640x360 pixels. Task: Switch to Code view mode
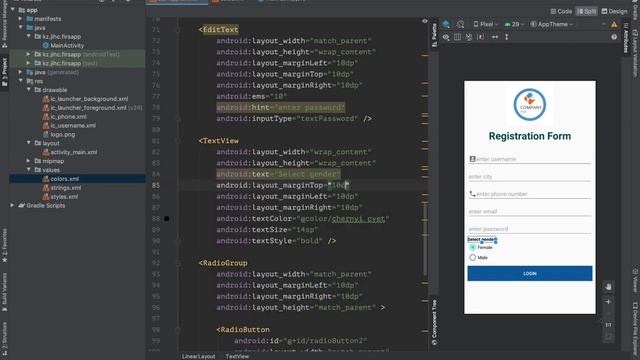(x=561, y=11)
